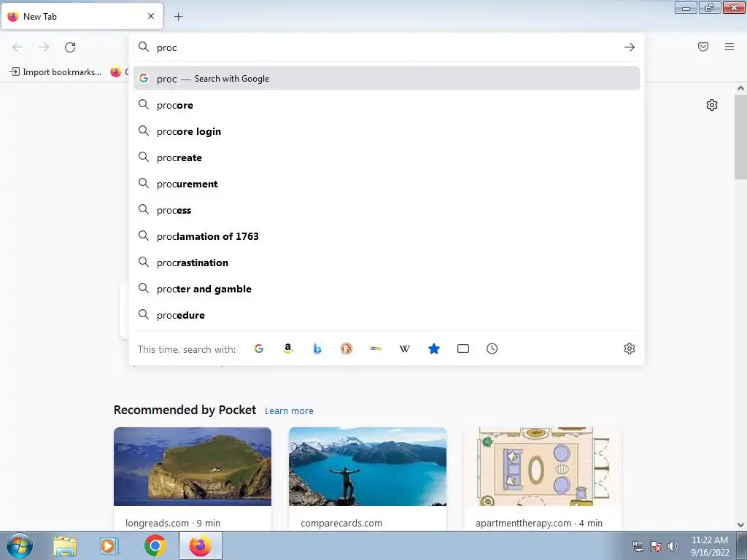Open the apartmenttherapy.com floor plan thumbnail
Image resolution: width=747 pixels, height=560 pixels.
point(543,467)
